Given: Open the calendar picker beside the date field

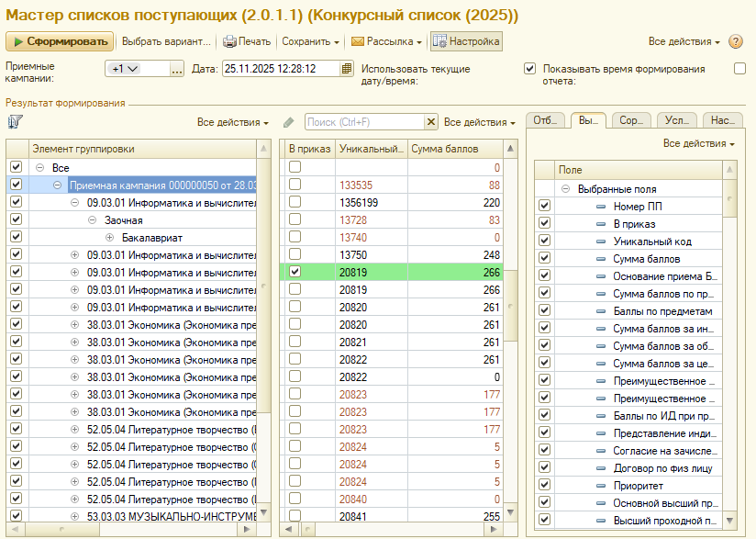Looking at the screenshot, I should click(346, 69).
